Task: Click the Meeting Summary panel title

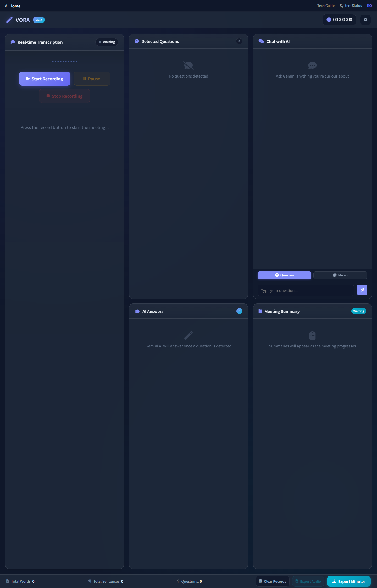Action: (x=282, y=311)
